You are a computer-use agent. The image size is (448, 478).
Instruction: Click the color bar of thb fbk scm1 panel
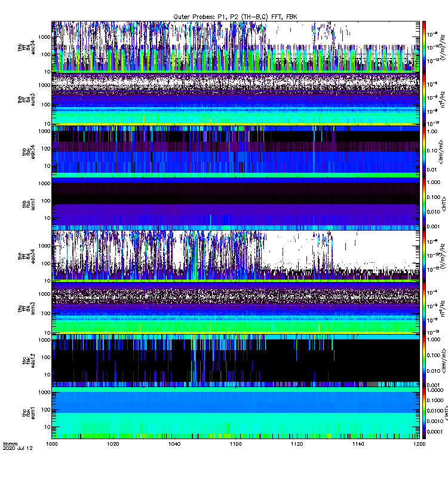pos(424,204)
